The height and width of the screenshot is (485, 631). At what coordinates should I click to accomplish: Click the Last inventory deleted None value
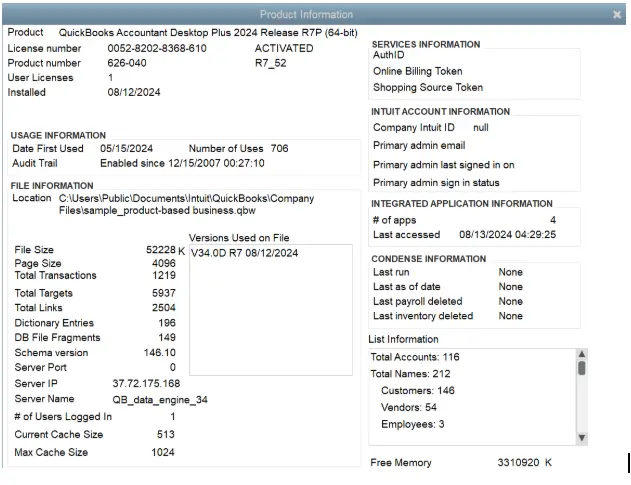point(510,316)
